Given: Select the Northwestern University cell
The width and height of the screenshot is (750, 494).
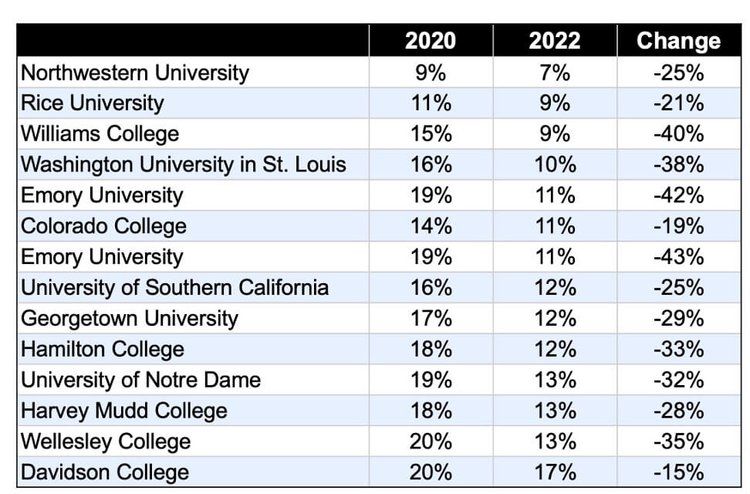Looking at the screenshot, I should pyautogui.click(x=193, y=73).
